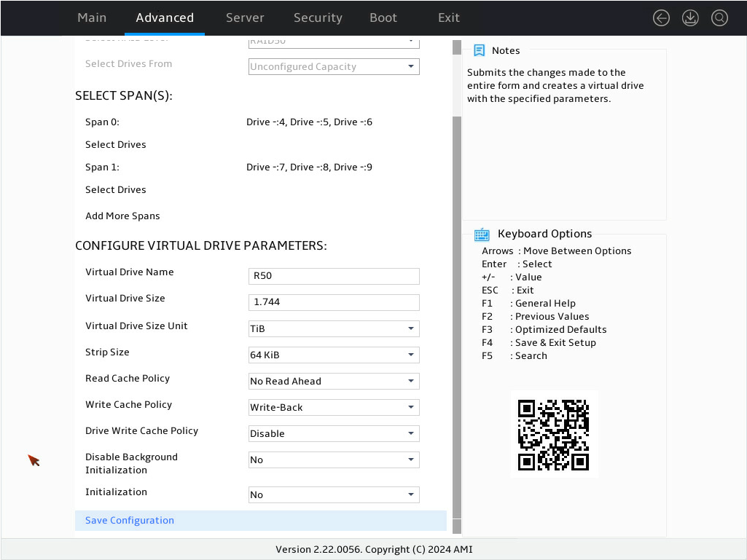
Task: Click the 'F3 : Optimized Defaults' entry
Action: (544, 330)
